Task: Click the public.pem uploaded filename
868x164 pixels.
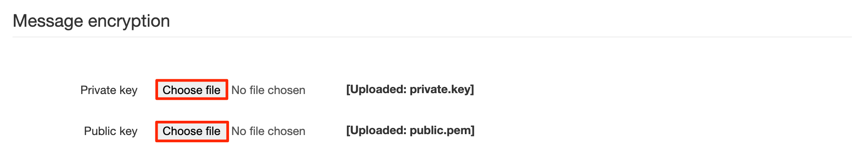Action: [x=440, y=131]
